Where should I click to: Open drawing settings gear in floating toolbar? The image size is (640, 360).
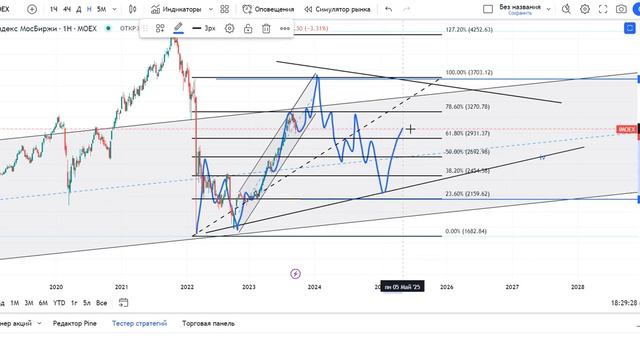coord(229,28)
